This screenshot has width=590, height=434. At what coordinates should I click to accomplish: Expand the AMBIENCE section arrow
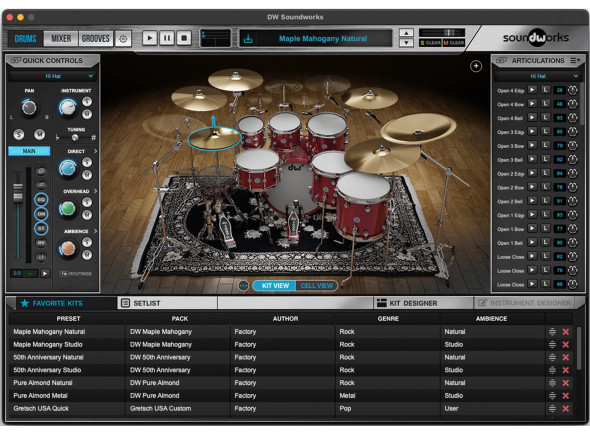(95, 231)
